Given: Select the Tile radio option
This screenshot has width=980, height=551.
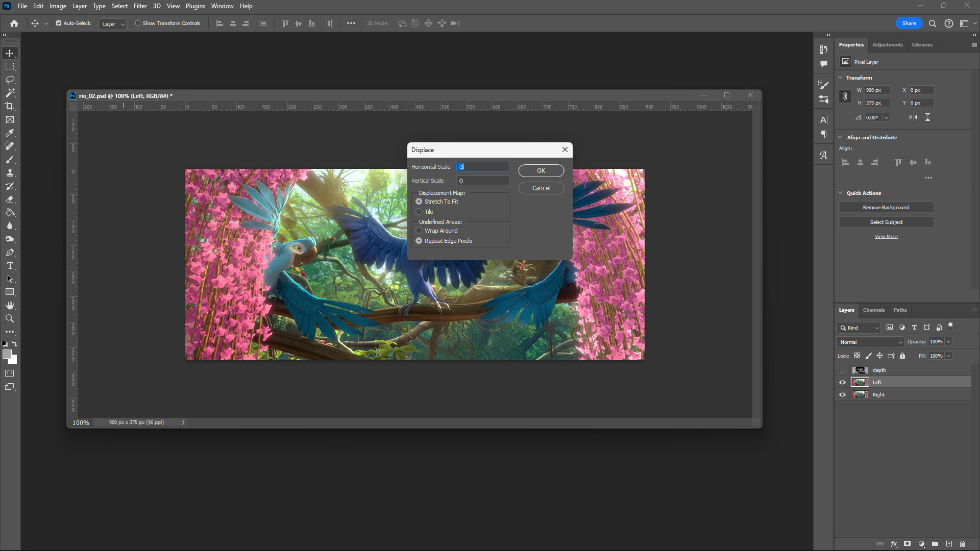Looking at the screenshot, I should pyautogui.click(x=419, y=212).
